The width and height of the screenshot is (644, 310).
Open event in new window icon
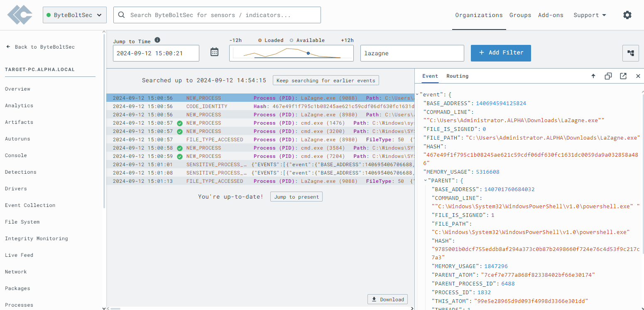[623, 76]
